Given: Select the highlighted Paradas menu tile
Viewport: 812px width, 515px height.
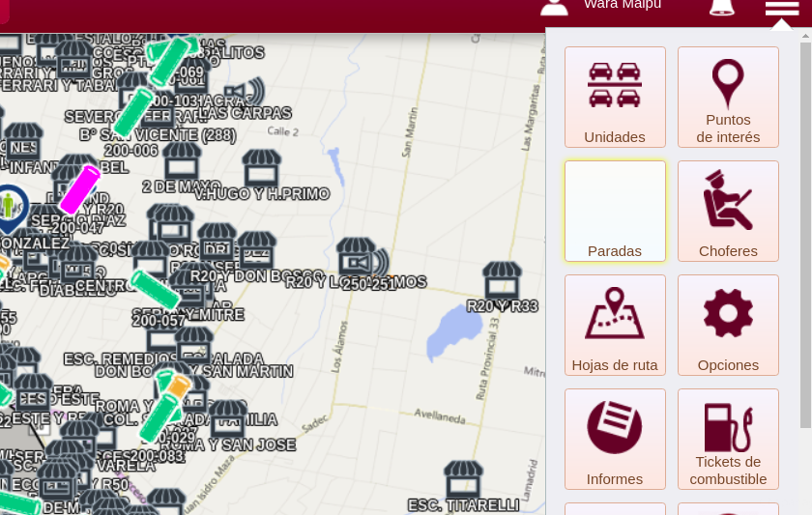Looking at the screenshot, I should (615, 211).
